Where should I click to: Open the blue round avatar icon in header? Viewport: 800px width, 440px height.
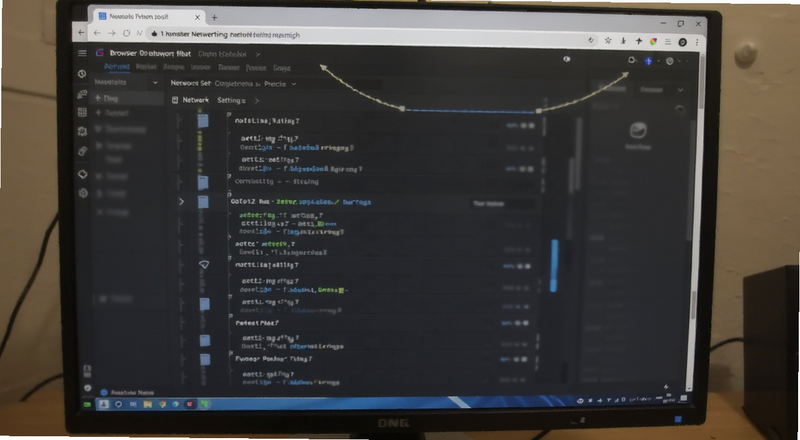point(648,61)
